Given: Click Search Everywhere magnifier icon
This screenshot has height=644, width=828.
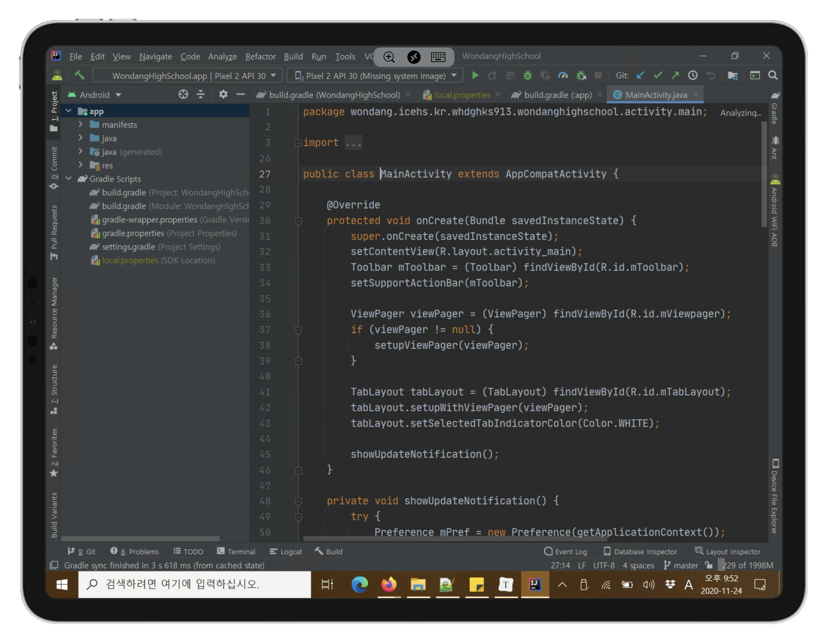Looking at the screenshot, I should pyautogui.click(x=773, y=76).
